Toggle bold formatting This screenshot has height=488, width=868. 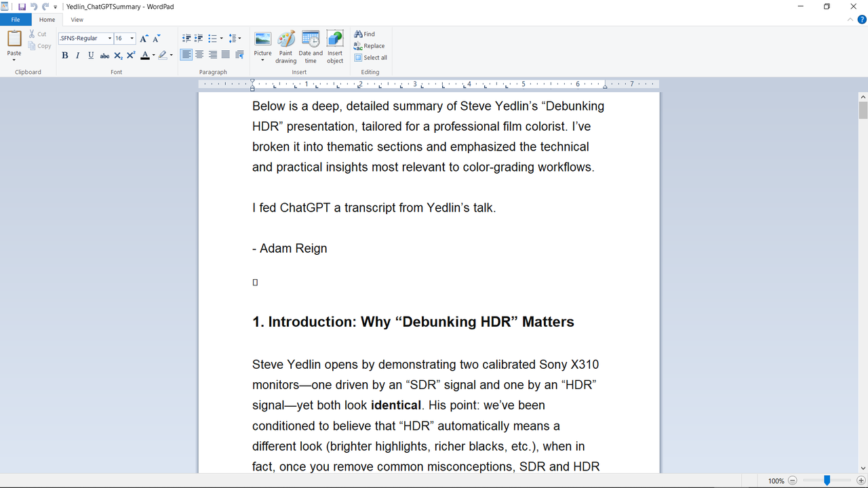pyautogui.click(x=65, y=56)
